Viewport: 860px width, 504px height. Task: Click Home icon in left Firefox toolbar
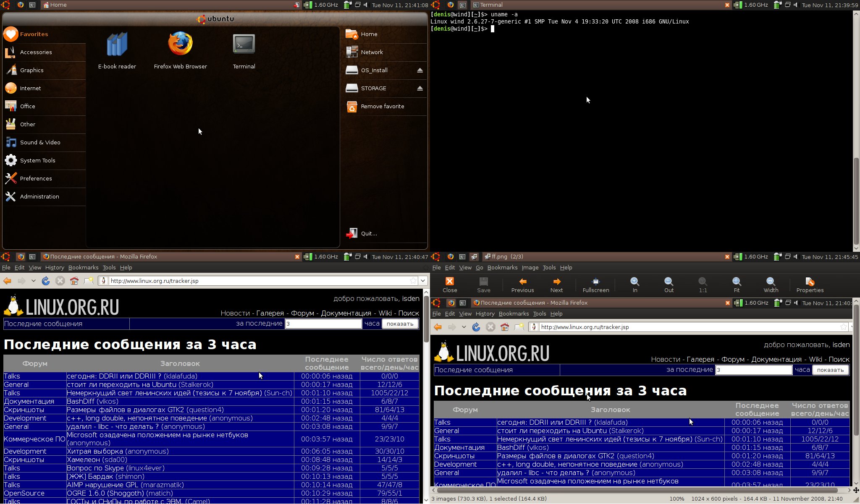click(74, 281)
